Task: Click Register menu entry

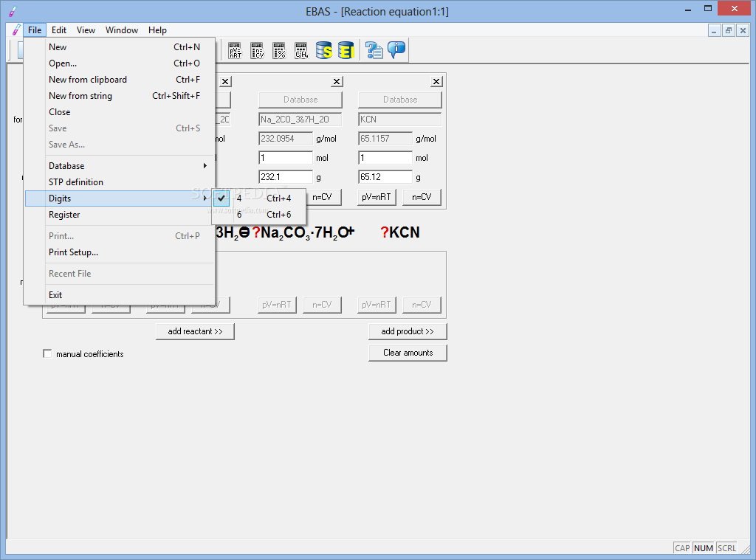Action: (x=120, y=215)
